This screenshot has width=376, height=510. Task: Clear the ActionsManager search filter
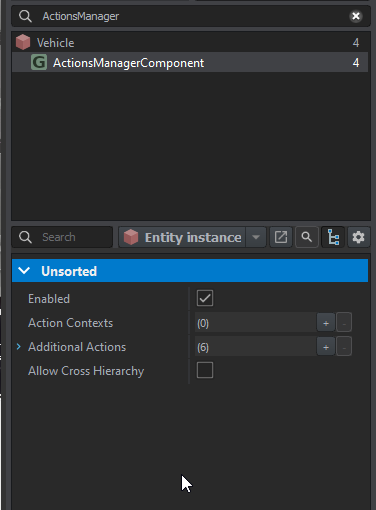tap(356, 16)
